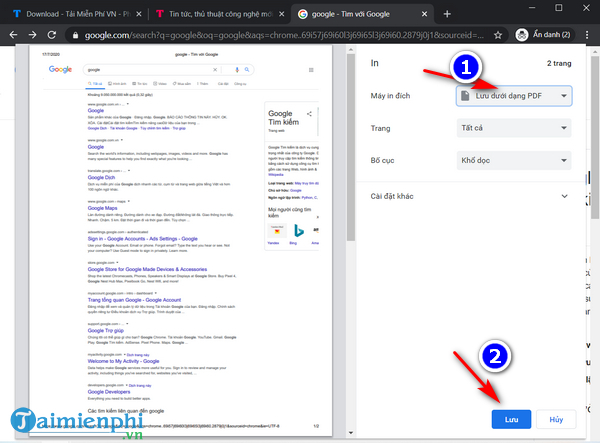Click the print preview page thumbnail

coord(181,240)
